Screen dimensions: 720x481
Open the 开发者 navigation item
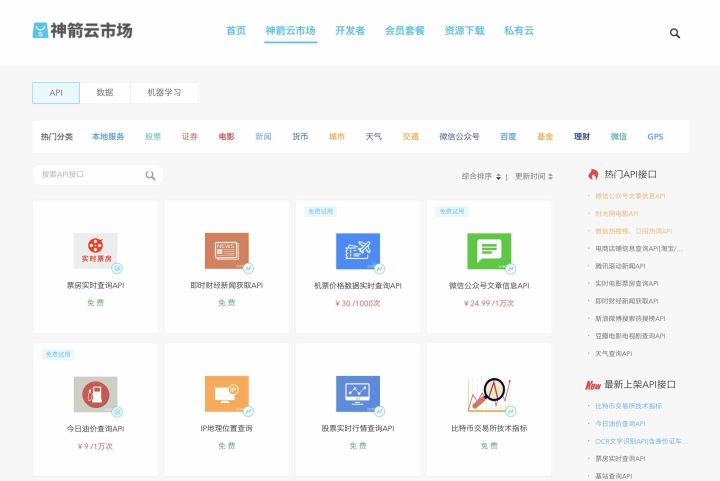(x=350, y=31)
